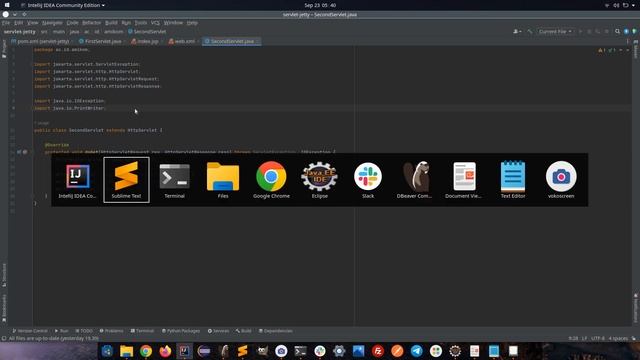640x360 pixels.
Task: Pick Google Chrome in the app switcher
Action: (x=271, y=180)
